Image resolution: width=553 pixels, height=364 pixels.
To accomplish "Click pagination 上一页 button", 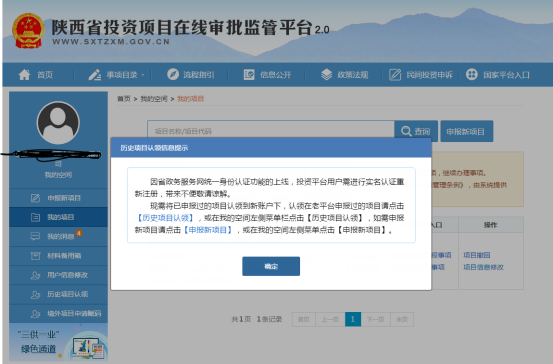I will 330,319.
